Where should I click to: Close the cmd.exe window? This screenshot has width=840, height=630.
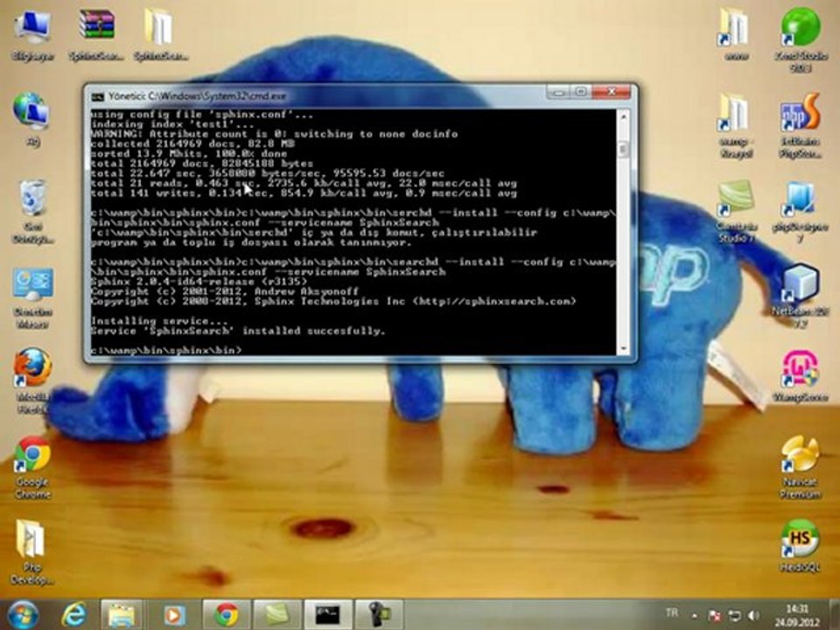pyautogui.click(x=612, y=92)
